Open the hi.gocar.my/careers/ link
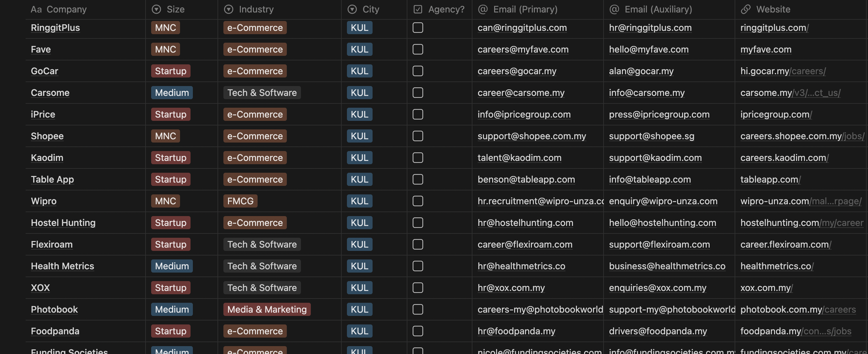Image resolution: width=868 pixels, height=354 pixels. point(783,71)
